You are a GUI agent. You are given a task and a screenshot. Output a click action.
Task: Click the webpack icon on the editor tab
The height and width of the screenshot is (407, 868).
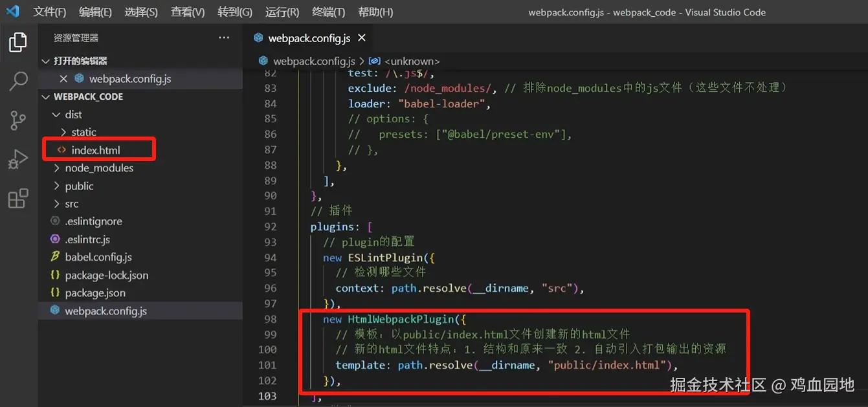coord(259,38)
